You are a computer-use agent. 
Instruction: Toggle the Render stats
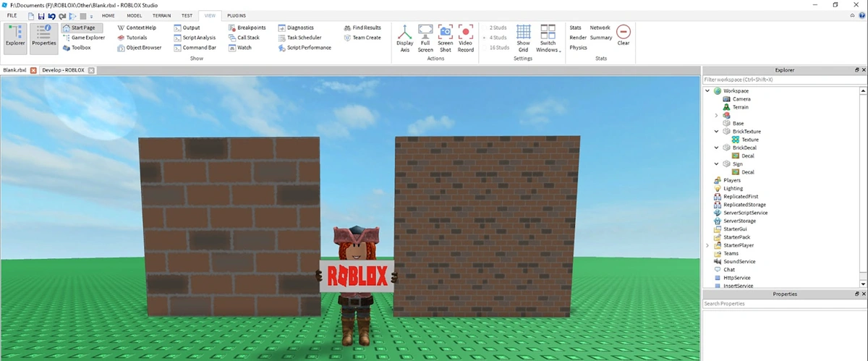click(x=578, y=38)
